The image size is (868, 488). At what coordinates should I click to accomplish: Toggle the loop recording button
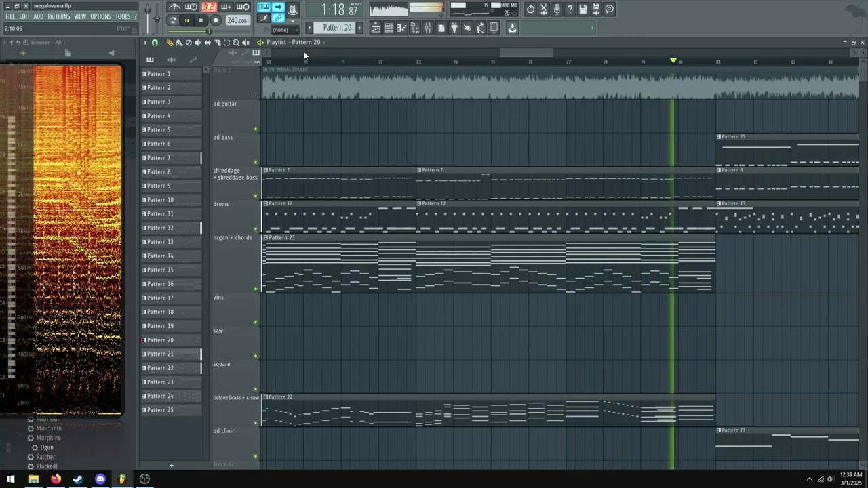243,7
